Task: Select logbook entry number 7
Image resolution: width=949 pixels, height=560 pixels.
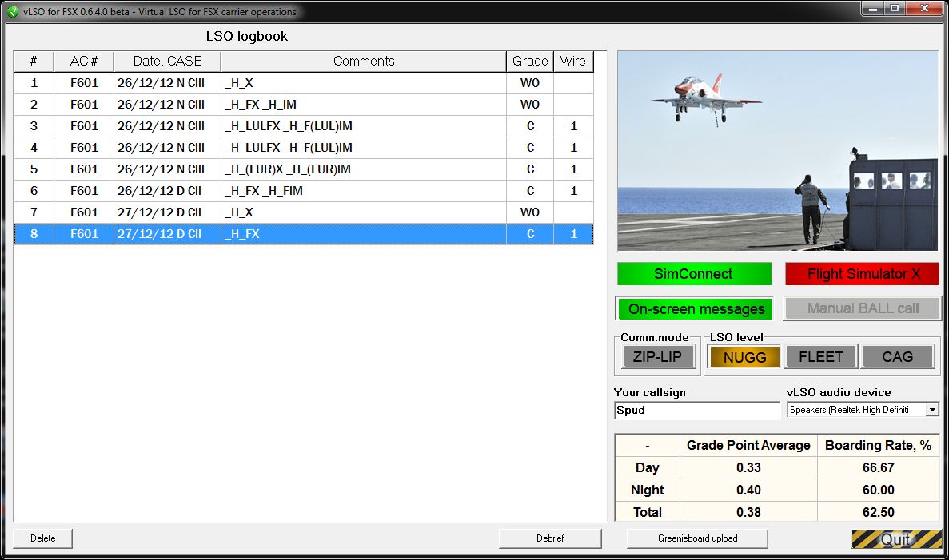Action: (x=304, y=212)
